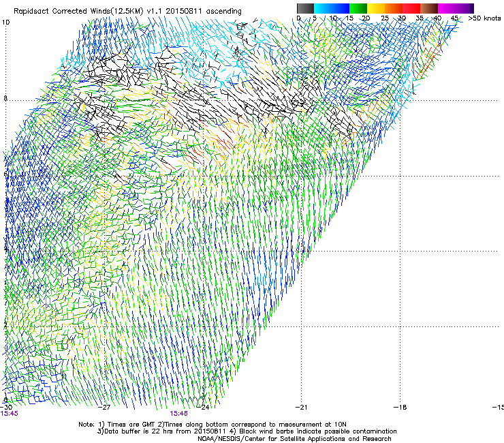Click the latitude label '4' on left axis
Viewport: 504px width, 443px height.
pyautogui.click(x=5, y=249)
